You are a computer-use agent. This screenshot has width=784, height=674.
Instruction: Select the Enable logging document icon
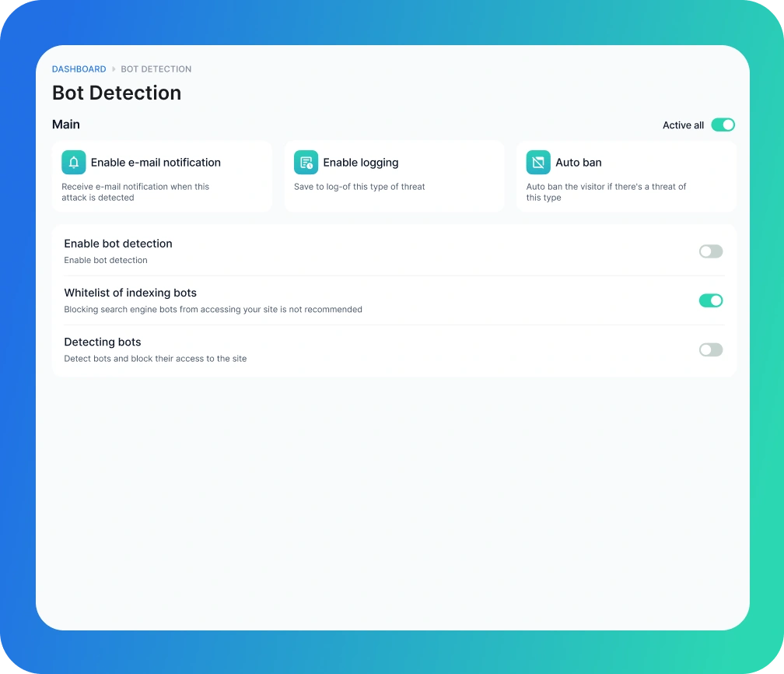[305, 162]
